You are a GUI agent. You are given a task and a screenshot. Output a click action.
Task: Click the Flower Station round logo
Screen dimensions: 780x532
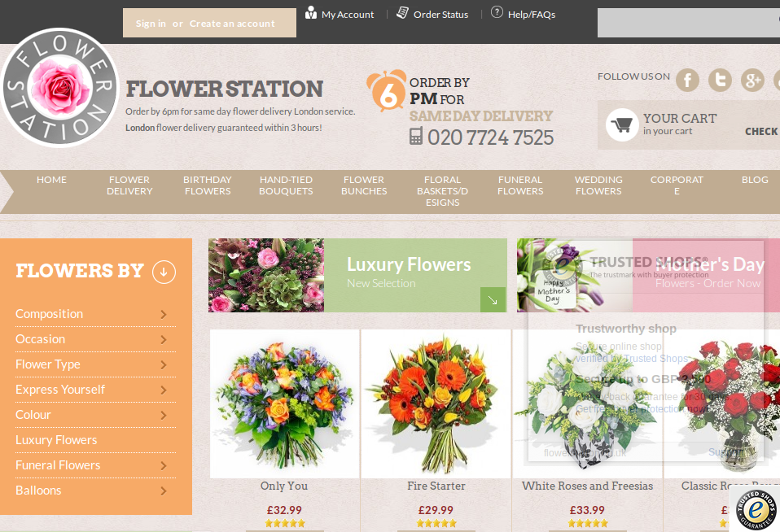pos(59,88)
